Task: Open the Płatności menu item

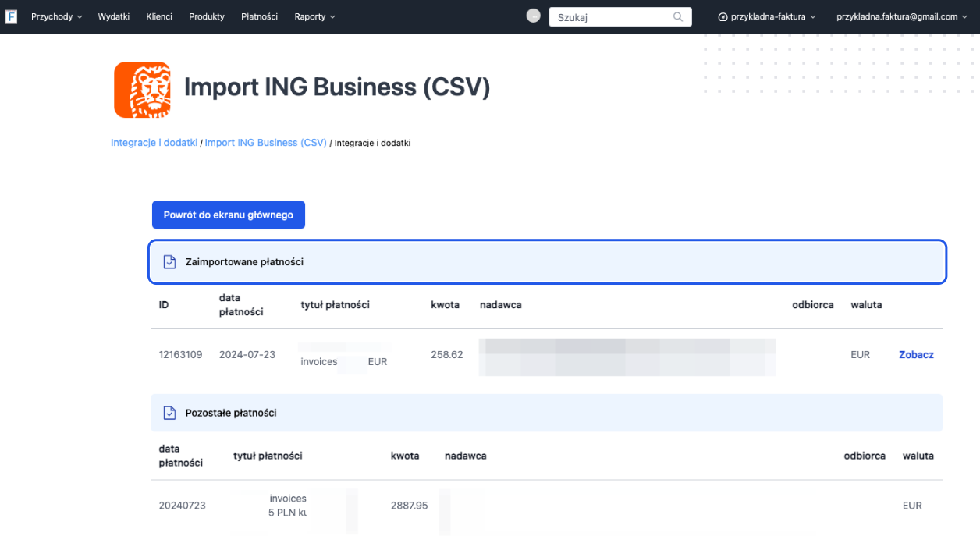Action: click(x=259, y=16)
